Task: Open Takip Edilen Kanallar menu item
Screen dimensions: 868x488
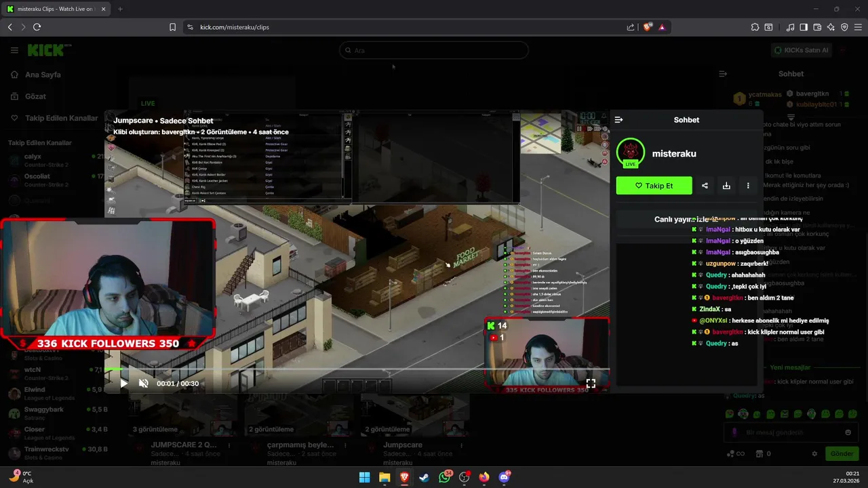Action: (x=54, y=118)
